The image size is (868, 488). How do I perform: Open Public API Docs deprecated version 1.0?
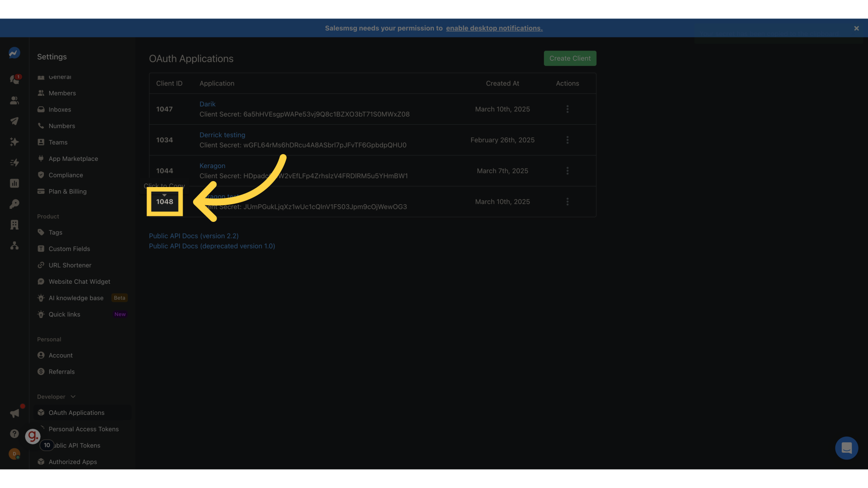pyautogui.click(x=212, y=246)
